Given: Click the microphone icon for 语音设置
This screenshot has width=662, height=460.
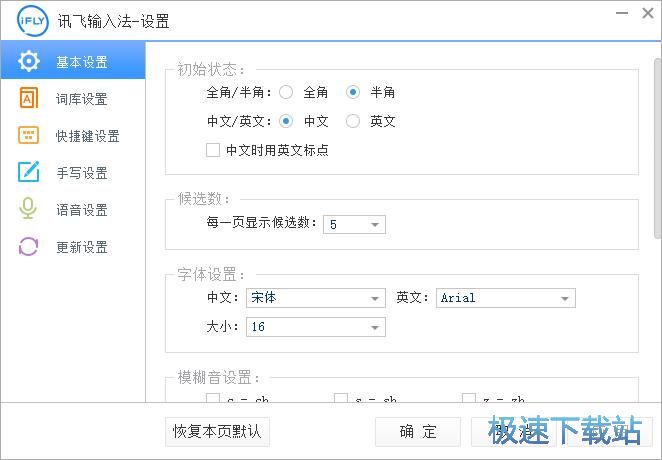Looking at the screenshot, I should [x=28, y=208].
